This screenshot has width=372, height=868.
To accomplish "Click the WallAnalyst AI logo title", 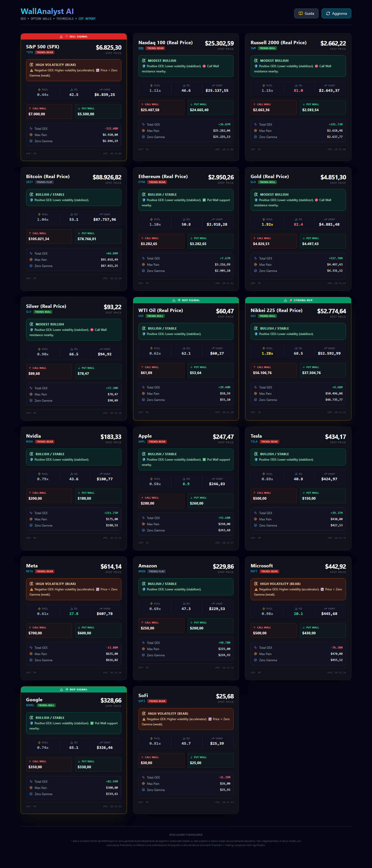I will [x=47, y=11].
